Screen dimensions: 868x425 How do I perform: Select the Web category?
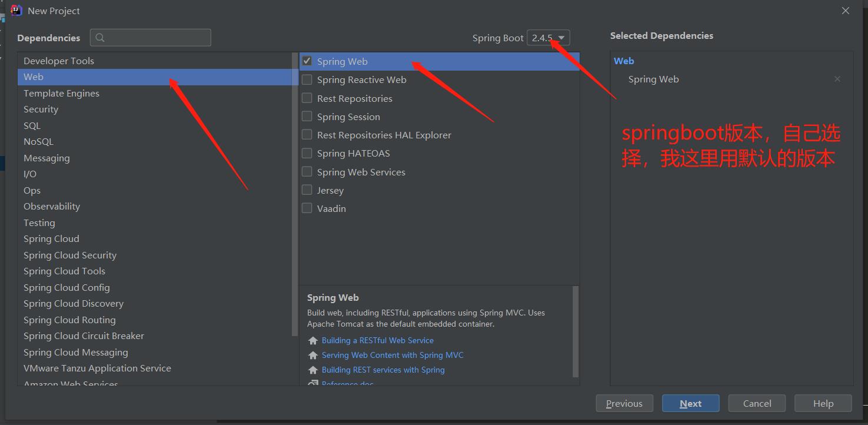coord(156,77)
